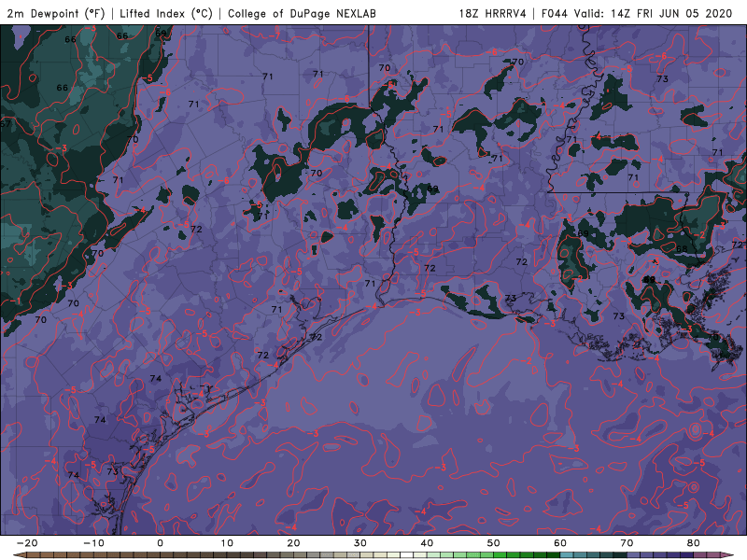Image resolution: width=747 pixels, height=560 pixels.
Task: Click the '67' dewpoint value on the map
Action: click(5, 124)
